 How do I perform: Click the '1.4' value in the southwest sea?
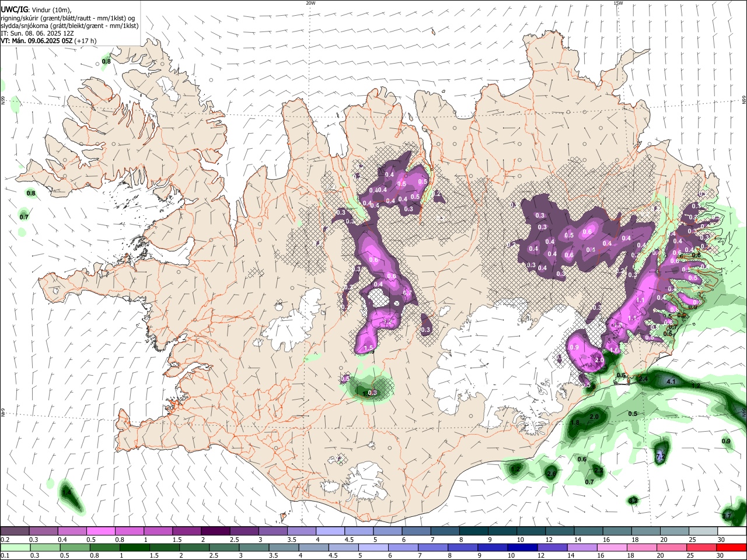tap(67, 493)
